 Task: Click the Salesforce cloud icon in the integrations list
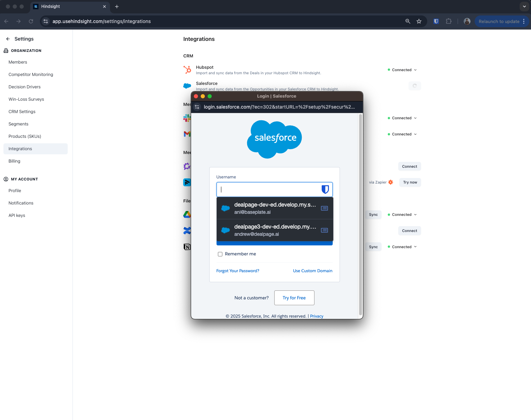187,86
